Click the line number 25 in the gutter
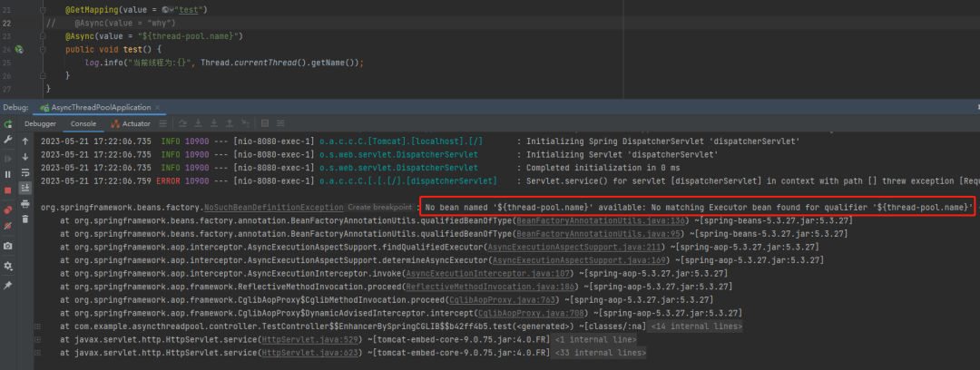This screenshot has height=370, width=980. tap(7, 63)
